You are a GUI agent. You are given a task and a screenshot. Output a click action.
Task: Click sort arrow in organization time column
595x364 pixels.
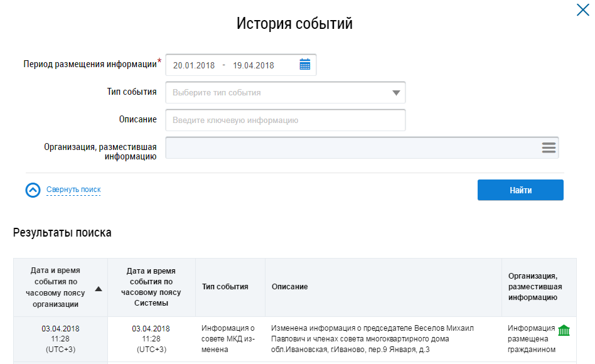point(99,289)
